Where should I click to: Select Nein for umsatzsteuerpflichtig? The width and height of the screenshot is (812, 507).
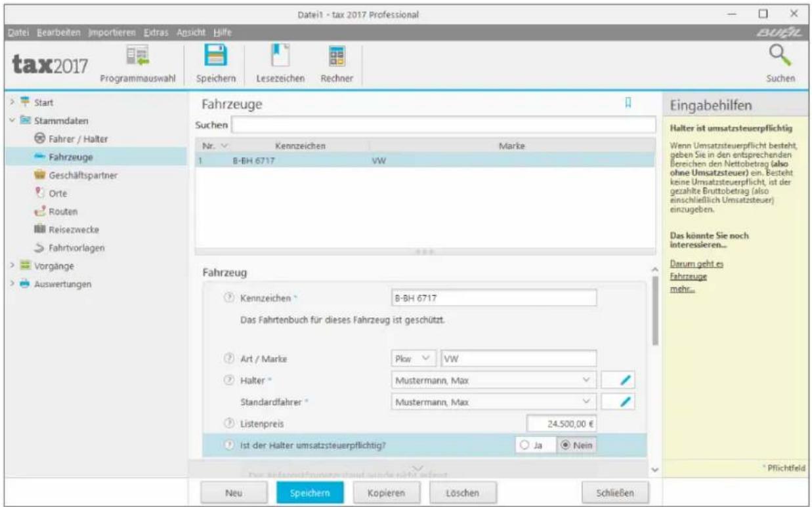tap(576, 446)
